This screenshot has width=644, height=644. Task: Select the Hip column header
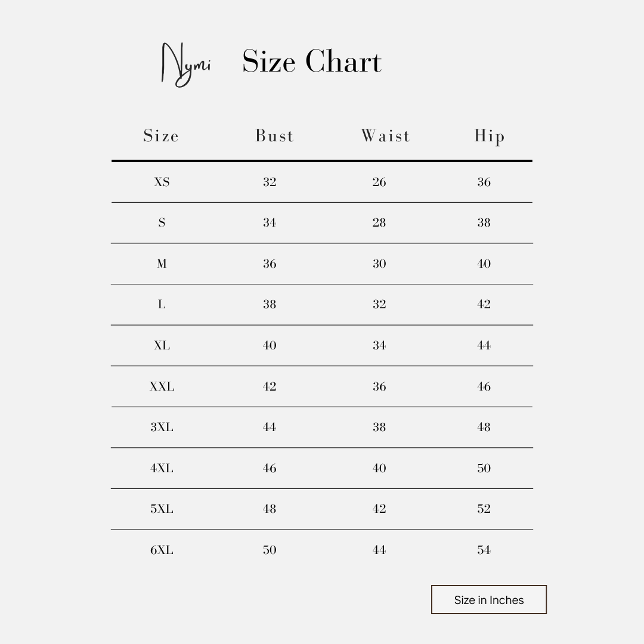click(489, 137)
